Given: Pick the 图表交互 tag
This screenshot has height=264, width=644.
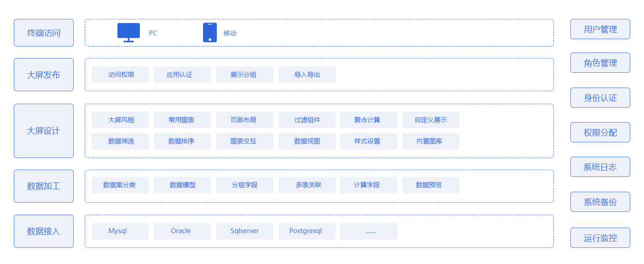Looking at the screenshot, I should pos(245,141).
